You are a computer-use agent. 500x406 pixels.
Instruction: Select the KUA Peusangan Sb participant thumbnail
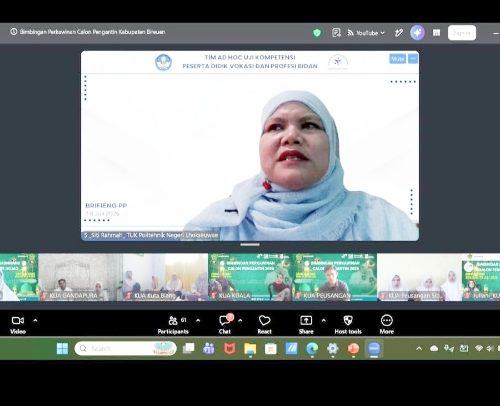[x=419, y=277]
